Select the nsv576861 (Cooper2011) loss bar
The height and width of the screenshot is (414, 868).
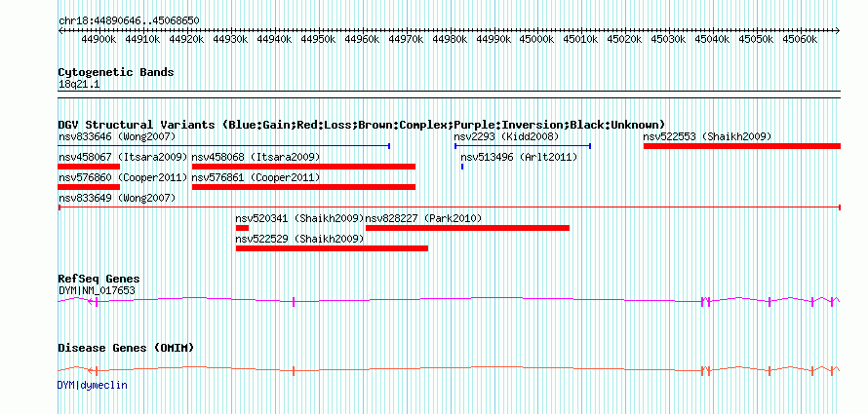(x=303, y=187)
